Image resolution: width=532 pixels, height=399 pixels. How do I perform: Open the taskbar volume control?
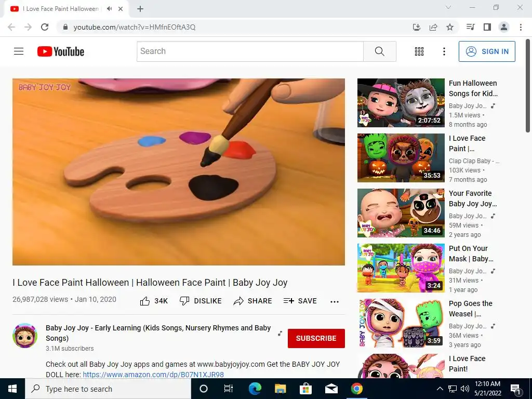465,389
